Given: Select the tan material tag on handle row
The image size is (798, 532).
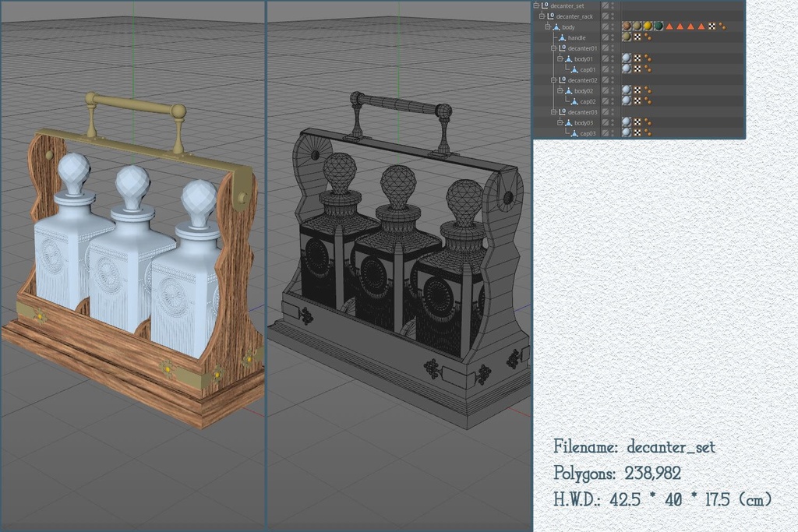Looking at the screenshot, I should tap(627, 37).
